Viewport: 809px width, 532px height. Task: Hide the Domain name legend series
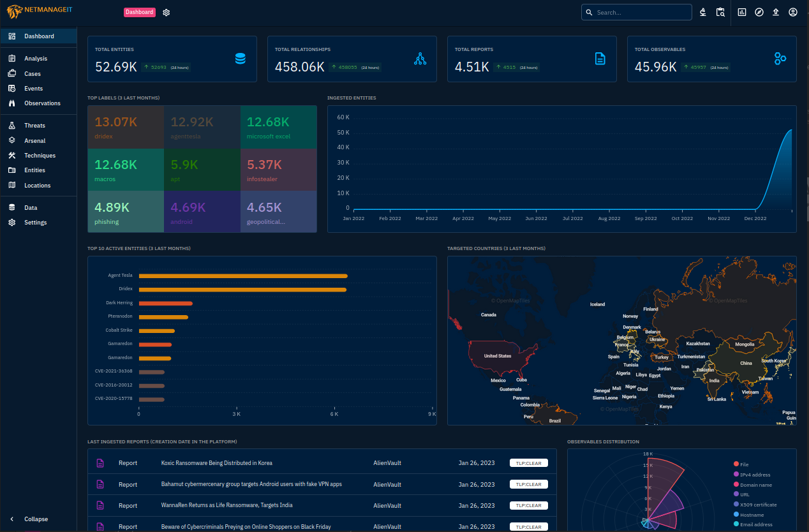(755, 485)
